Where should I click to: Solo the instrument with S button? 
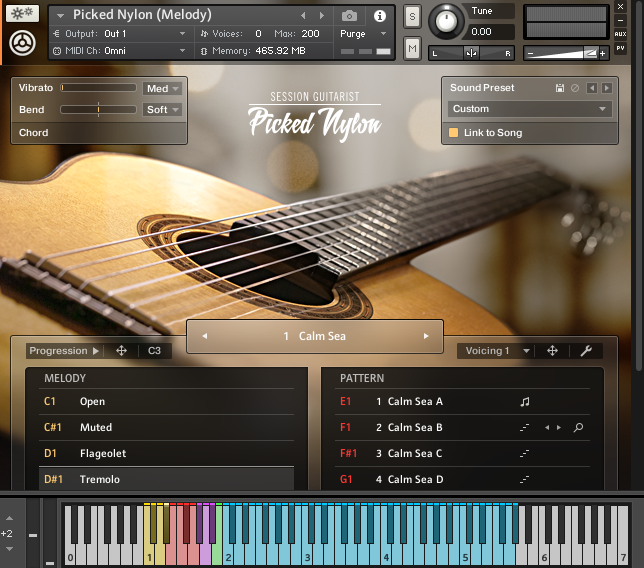click(412, 17)
